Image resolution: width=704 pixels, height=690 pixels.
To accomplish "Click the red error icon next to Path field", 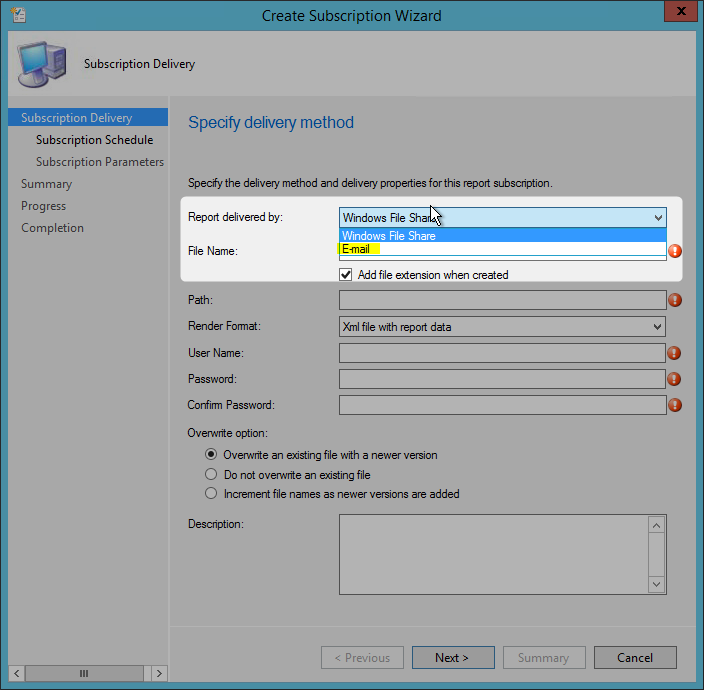I will coord(675,300).
